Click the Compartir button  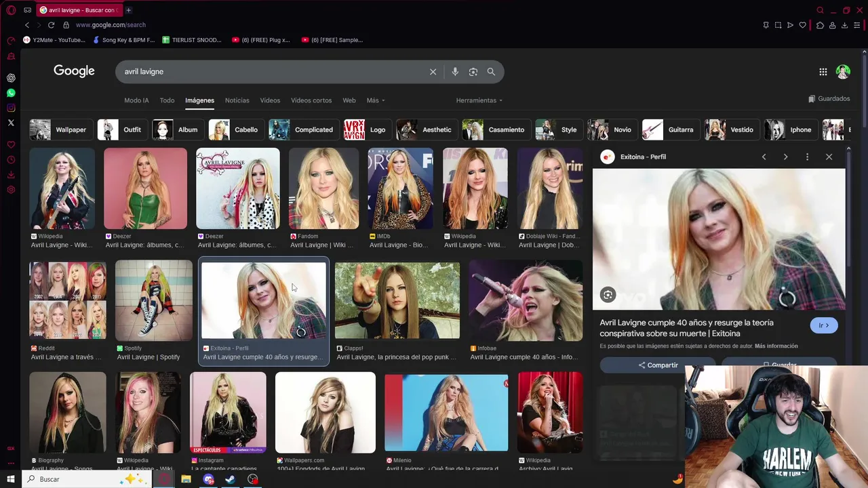pos(657,365)
